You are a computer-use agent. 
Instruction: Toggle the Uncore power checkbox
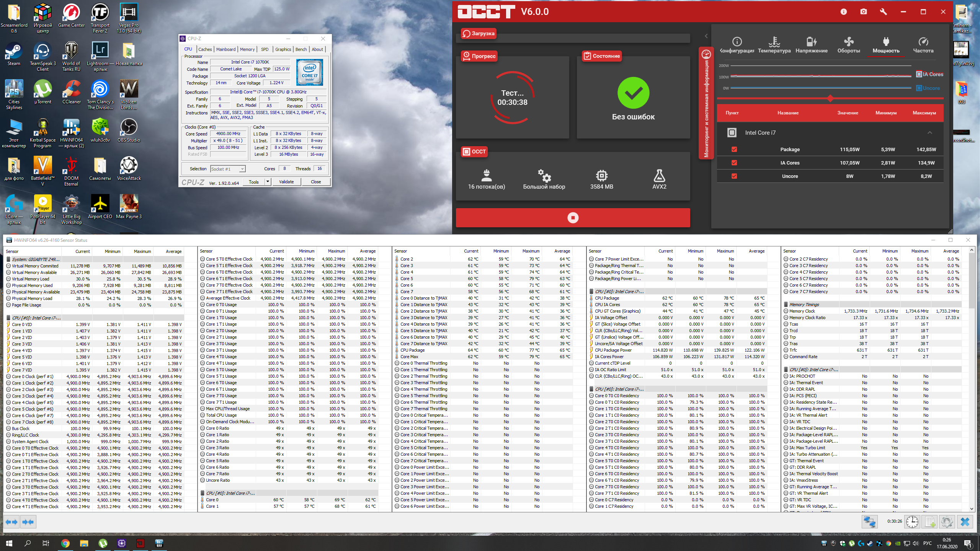tap(734, 176)
